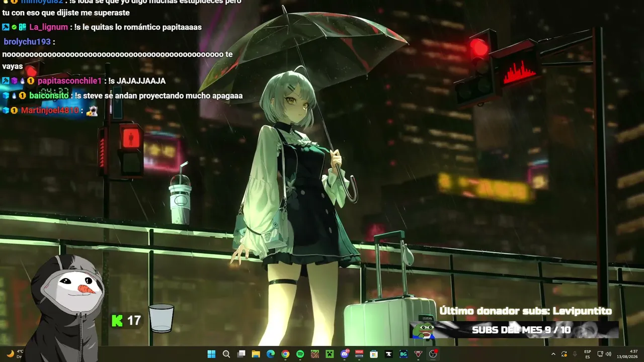This screenshot has height=362, width=644.
Task: Click the purple cube badge beside papitasconchile1
Action: click(x=14, y=81)
